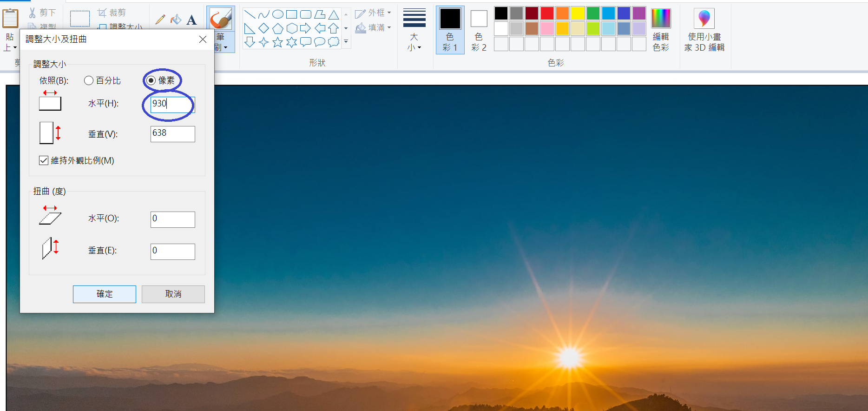Choose the Rectangle shape

tap(291, 14)
